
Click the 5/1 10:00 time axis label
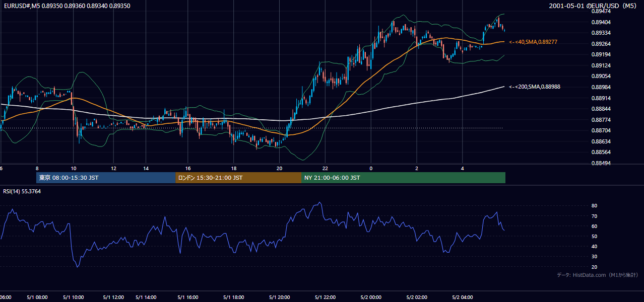pyautogui.click(x=74, y=297)
